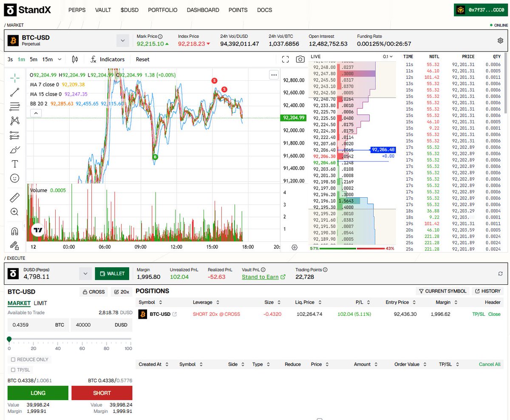Click the Mark Price info icon
Image resolution: width=510 pixels, height=420 pixels.
tap(160, 37)
